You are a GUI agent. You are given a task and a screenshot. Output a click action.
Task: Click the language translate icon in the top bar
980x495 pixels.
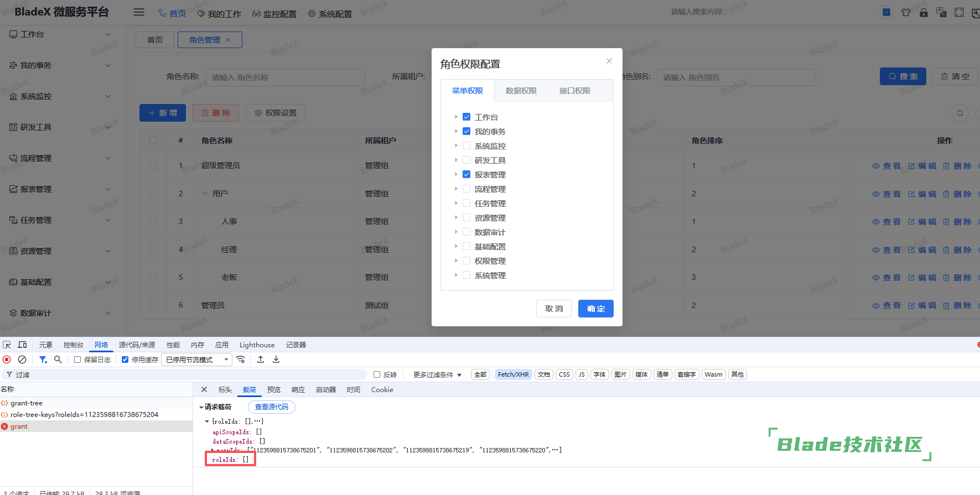[941, 13]
